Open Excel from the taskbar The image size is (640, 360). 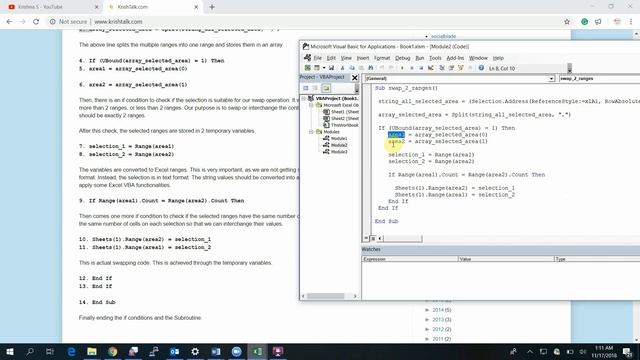[257, 351]
